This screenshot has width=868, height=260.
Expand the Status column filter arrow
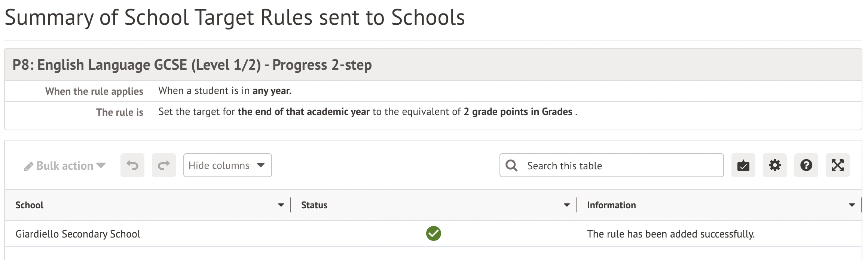click(567, 205)
